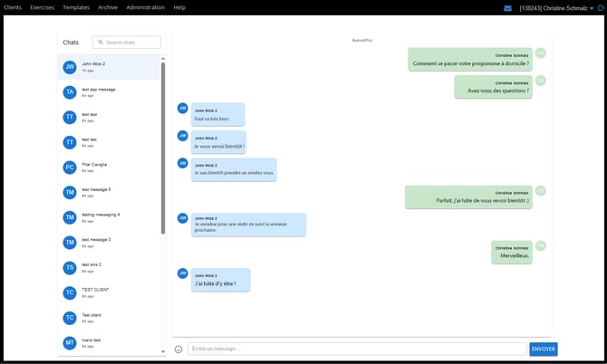Open the emoji picker icon
Viewport: 607px width, 364px height.
(178, 349)
